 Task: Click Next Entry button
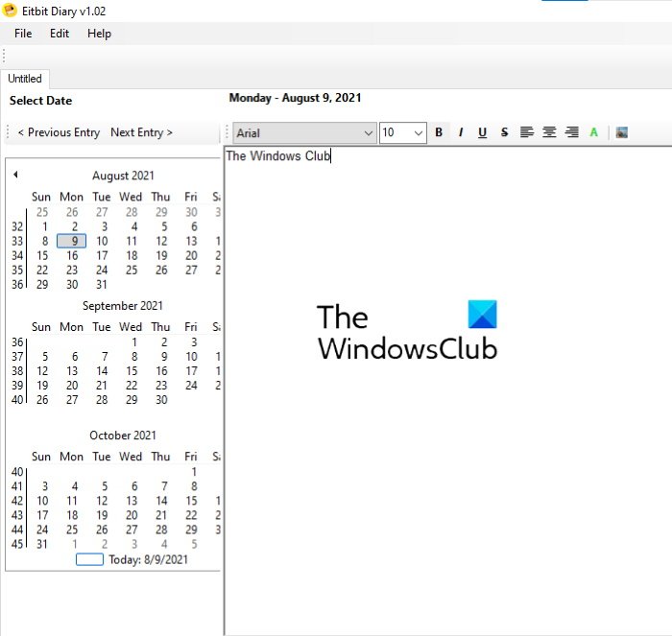coord(141,132)
